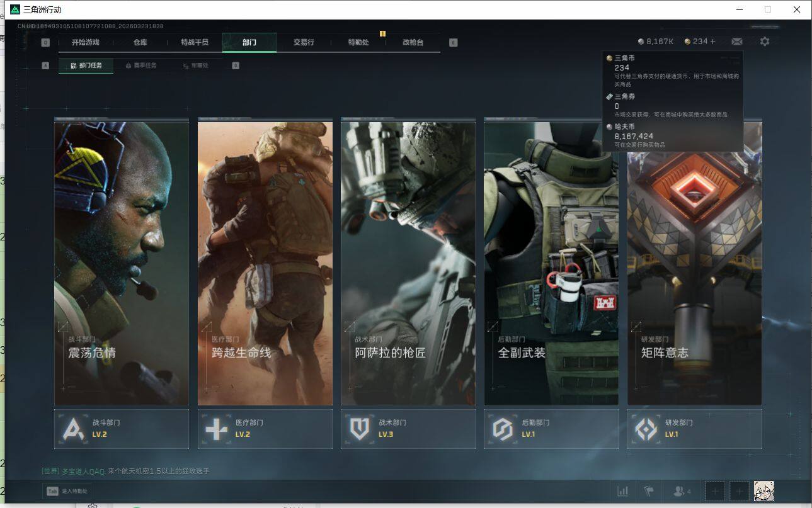The height and width of the screenshot is (508, 812).
Task: Switch to the 开始游戏 tab
Action: (x=85, y=42)
